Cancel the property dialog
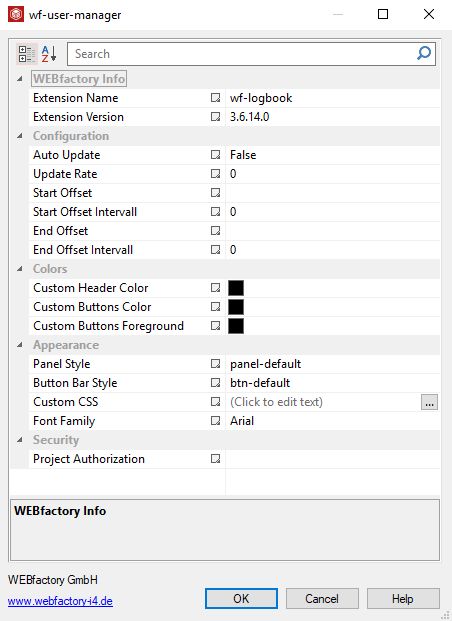Image resolution: width=452 pixels, height=621 pixels. [322, 598]
